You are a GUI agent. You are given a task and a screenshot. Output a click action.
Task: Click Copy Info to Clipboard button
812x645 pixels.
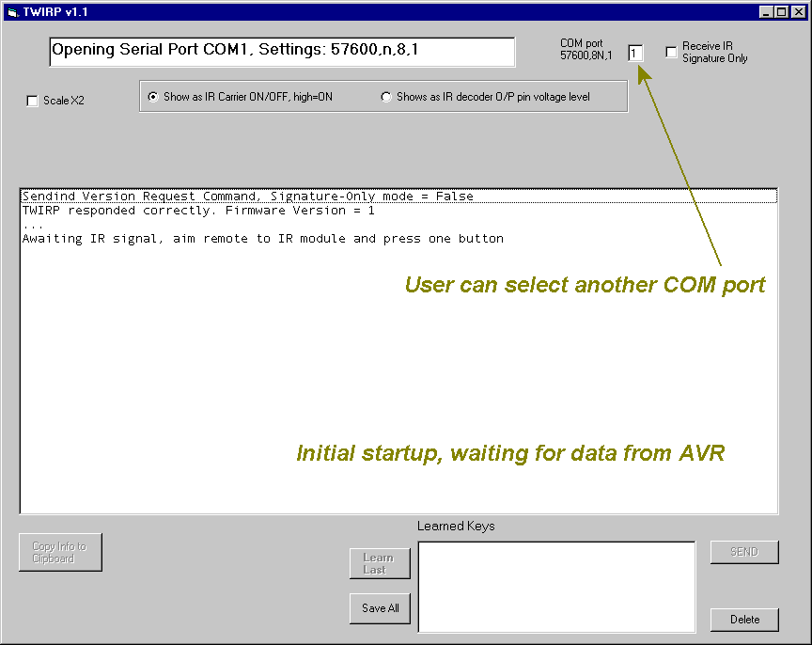[60, 552]
